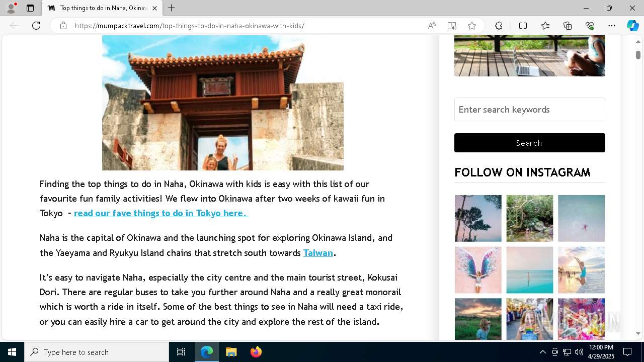644x362 pixels.
Task: Open Favorites list
Action: (545, 26)
